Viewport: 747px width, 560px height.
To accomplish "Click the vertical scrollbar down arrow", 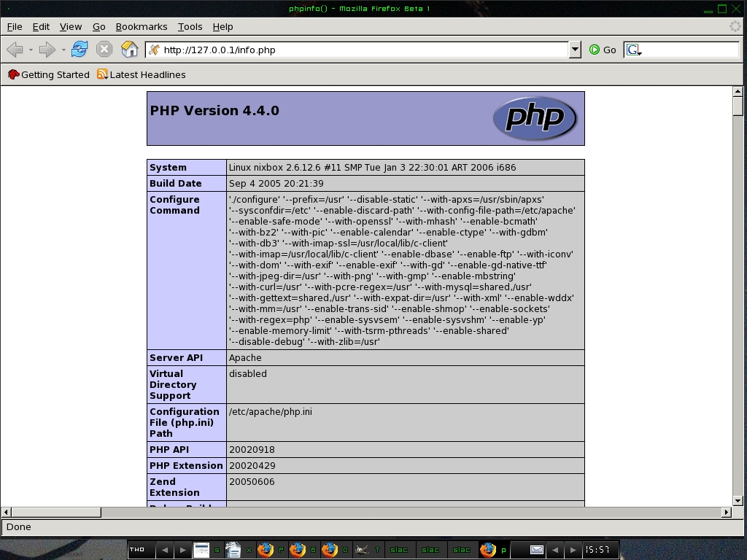I will click(738, 500).
